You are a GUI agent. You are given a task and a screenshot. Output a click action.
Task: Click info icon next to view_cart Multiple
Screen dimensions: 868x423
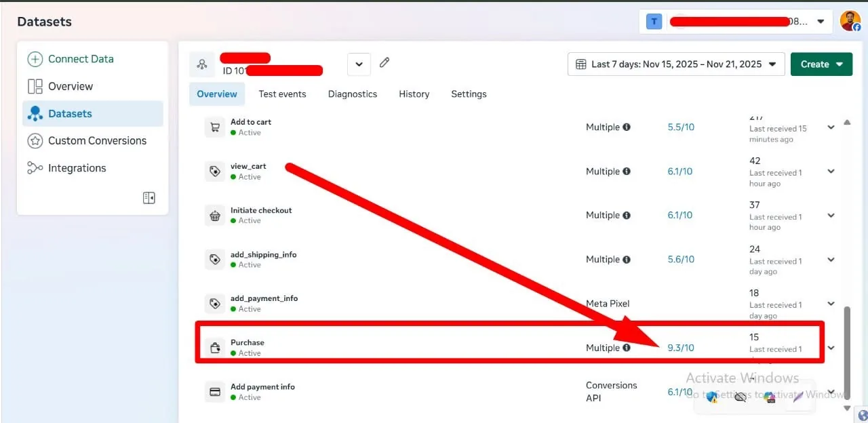tap(627, 172)
